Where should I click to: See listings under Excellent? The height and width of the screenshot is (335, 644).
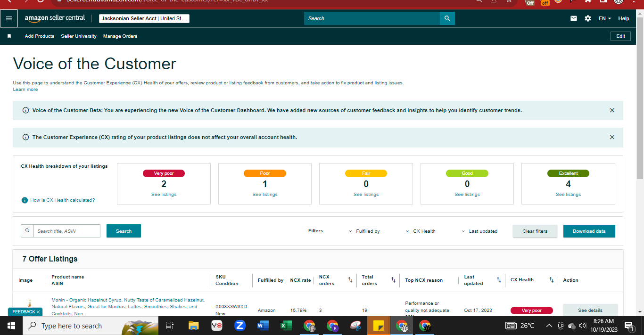(568, 195)
